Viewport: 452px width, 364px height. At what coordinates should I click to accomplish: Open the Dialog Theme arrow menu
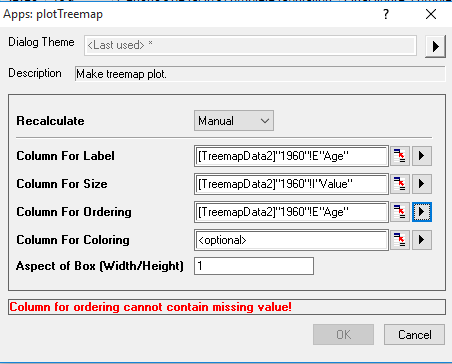435,46
